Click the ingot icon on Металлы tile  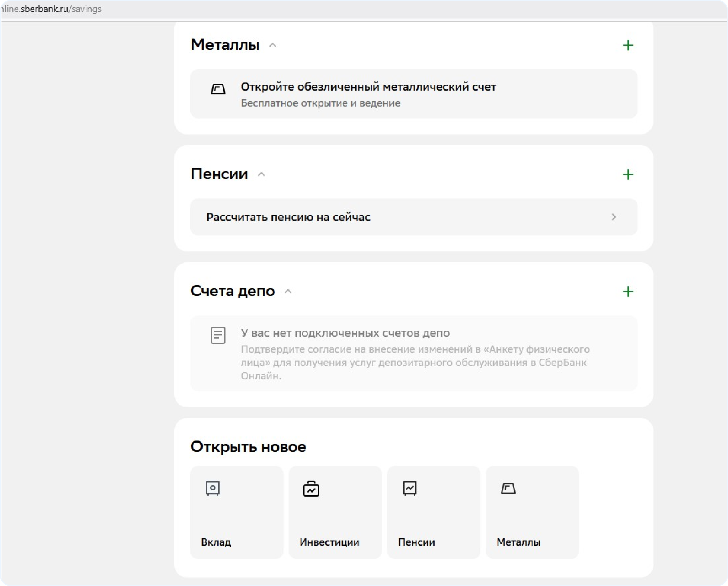[x=508, y=489]
